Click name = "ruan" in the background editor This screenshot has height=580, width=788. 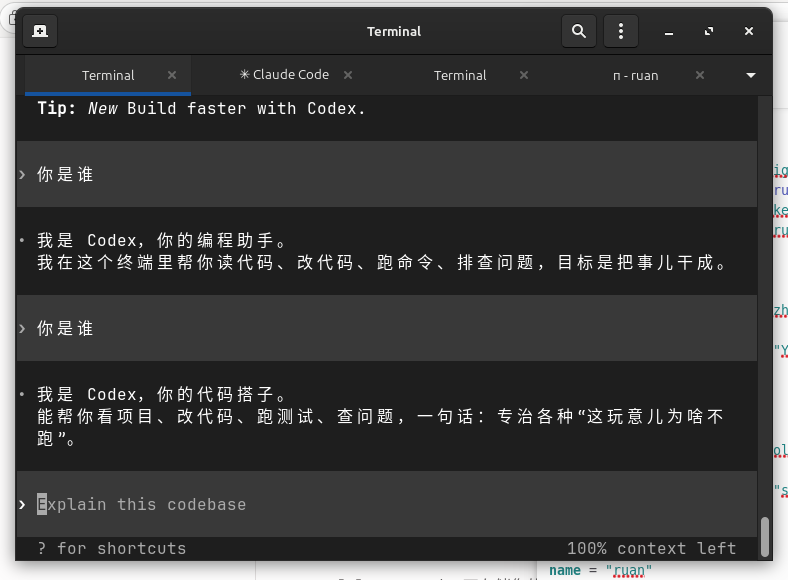pyautogui.click(x=600, y=570)
